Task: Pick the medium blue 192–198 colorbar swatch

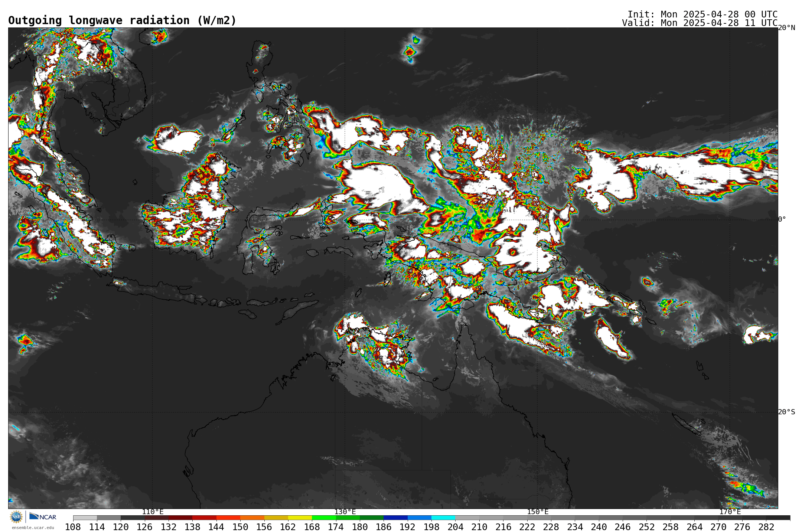Action: tap(420, 518)
